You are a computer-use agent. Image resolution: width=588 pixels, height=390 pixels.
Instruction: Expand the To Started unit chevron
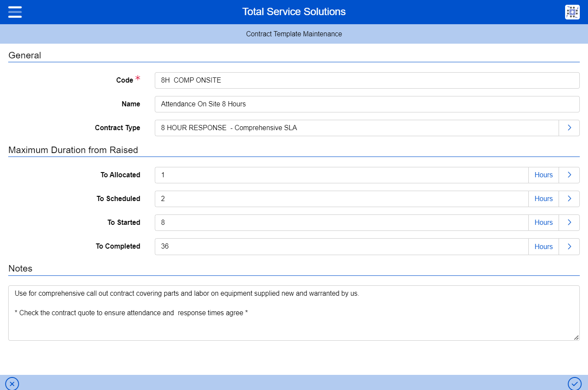click(x=569, y=223)
